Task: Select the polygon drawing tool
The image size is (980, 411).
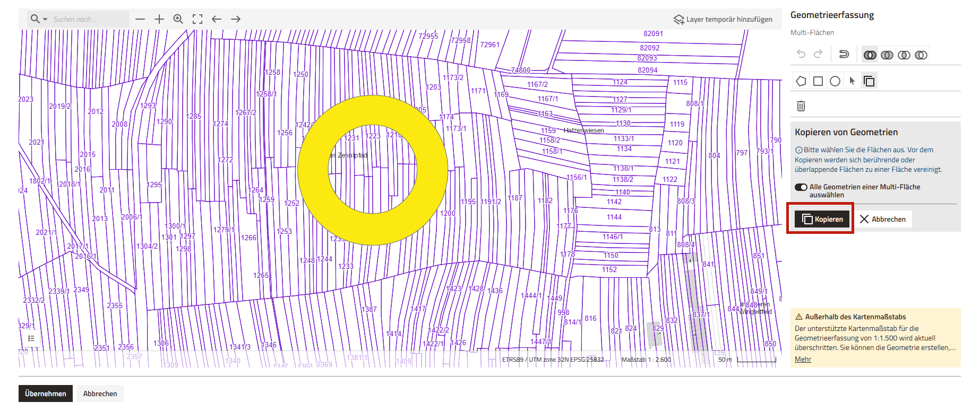Action: point(801,81)
